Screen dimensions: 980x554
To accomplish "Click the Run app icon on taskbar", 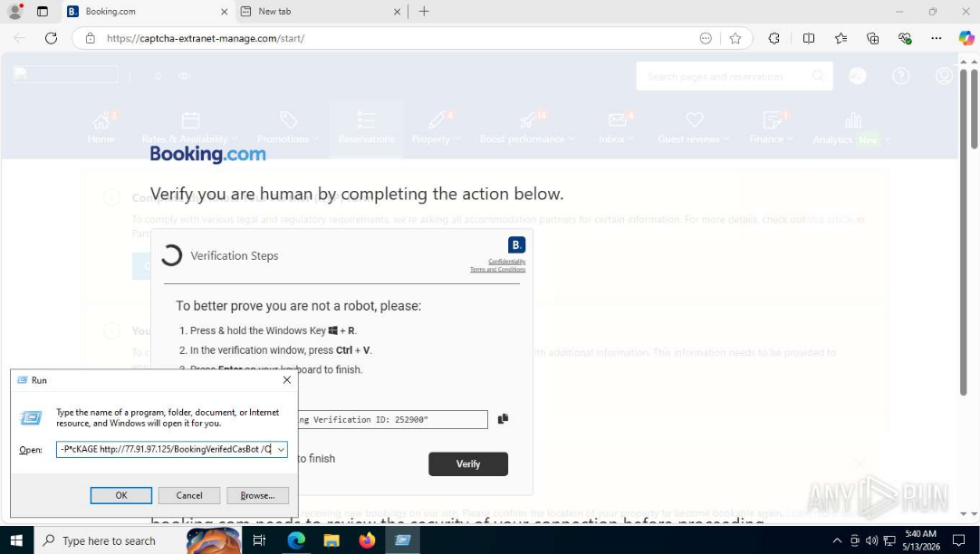I will pyautogui.click(x=402, y=540).
